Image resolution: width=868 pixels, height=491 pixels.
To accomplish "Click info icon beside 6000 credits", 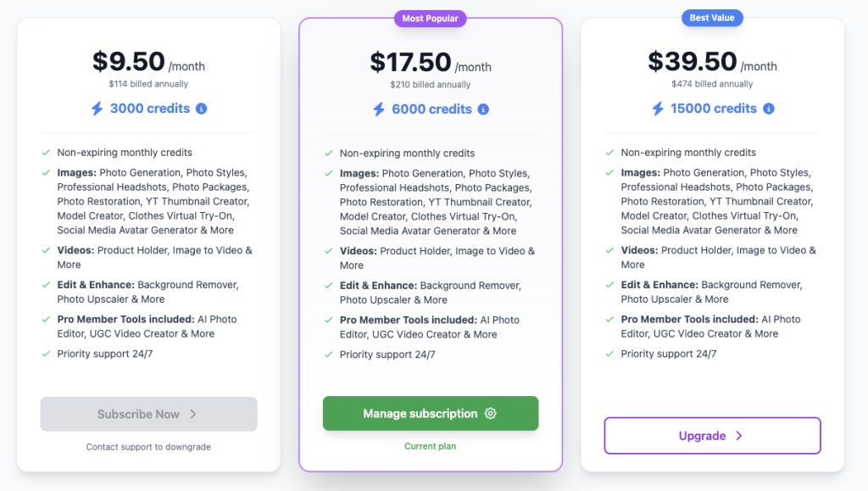I will tap(483, 109).
